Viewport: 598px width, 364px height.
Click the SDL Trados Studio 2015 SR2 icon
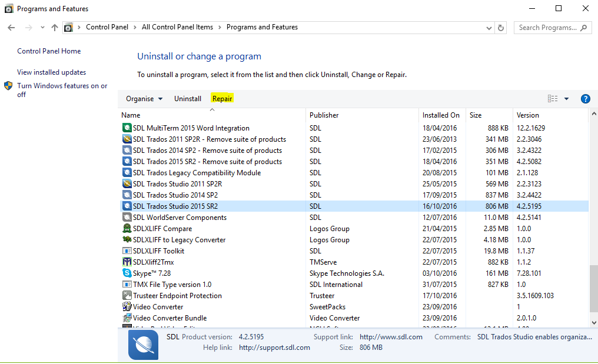point(127,206)
